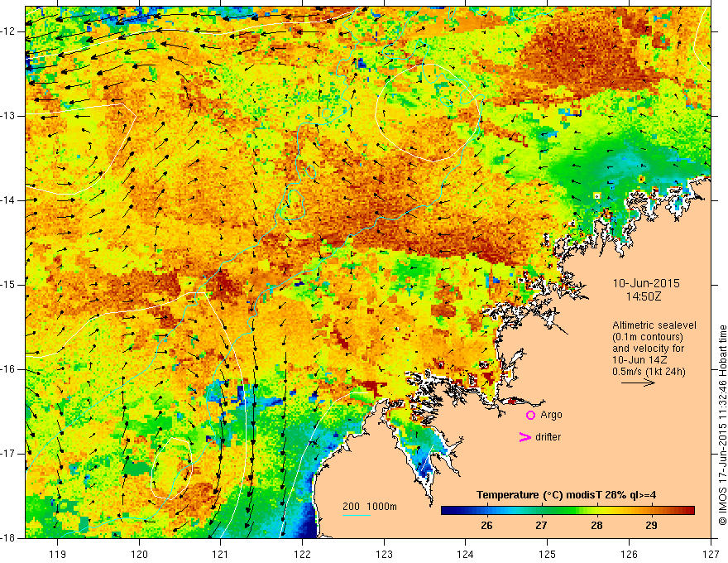Click the longitude '122' axis label
This screenshot has width=728, height=563.
[302, 554]
